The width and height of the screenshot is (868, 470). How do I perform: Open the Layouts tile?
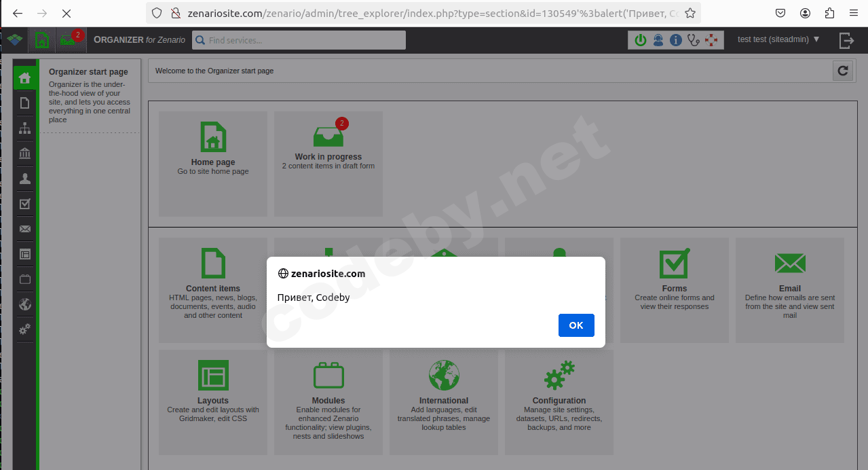point(213,402)
